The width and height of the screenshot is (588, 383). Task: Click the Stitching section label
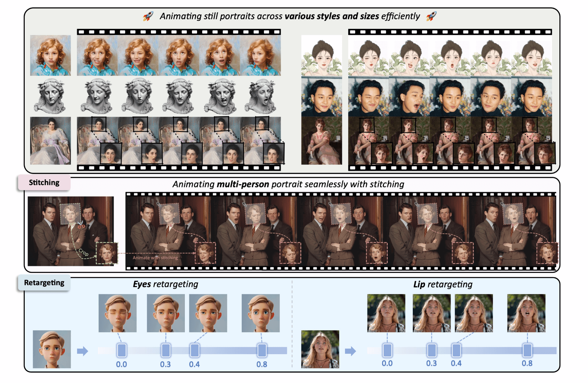(x=44, y=183)
